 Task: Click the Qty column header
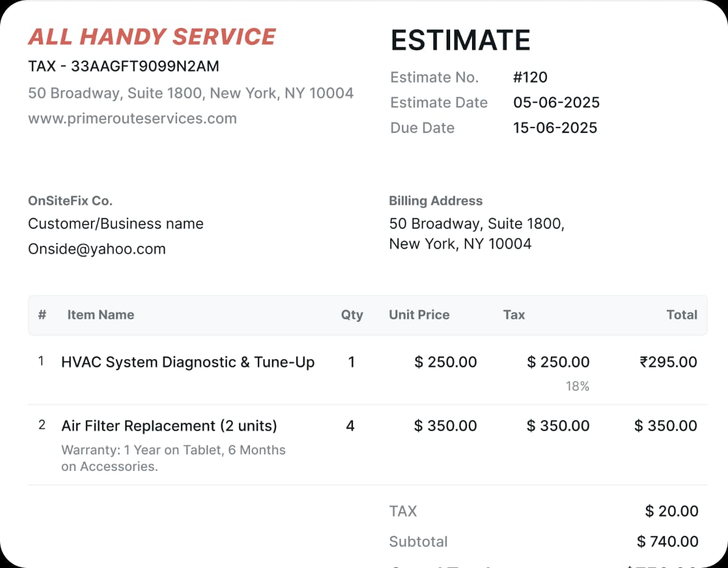[x=352, y=315]
